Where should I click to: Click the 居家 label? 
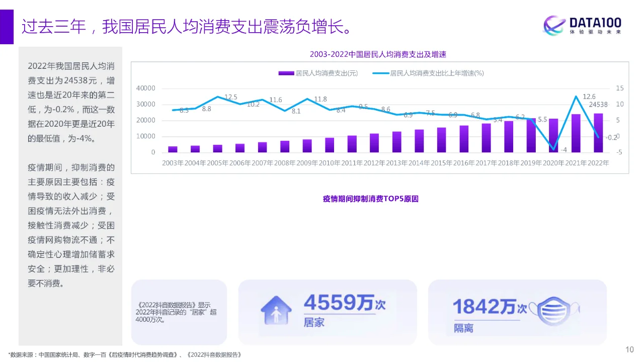[x=314, y=322]
